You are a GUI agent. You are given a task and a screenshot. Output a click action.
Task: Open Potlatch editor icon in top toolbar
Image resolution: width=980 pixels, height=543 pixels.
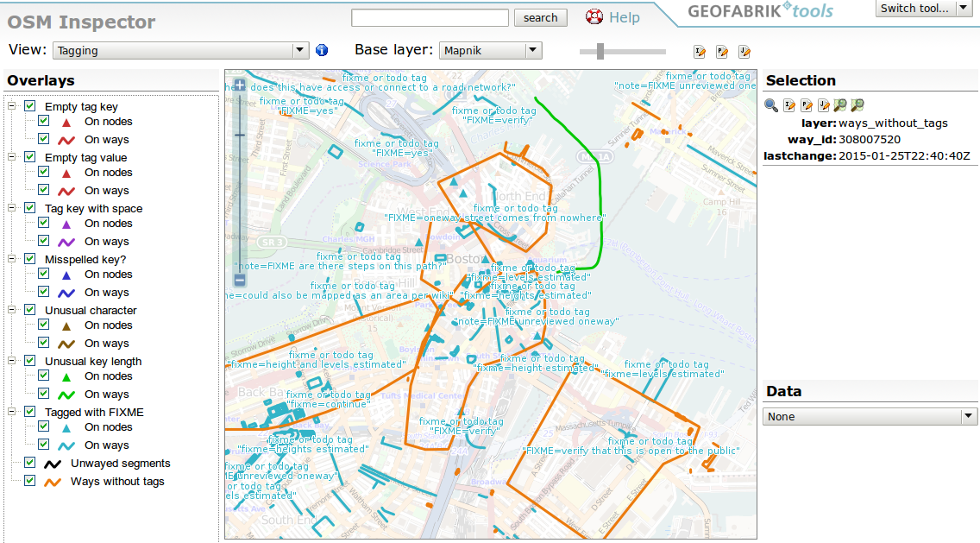722,52
